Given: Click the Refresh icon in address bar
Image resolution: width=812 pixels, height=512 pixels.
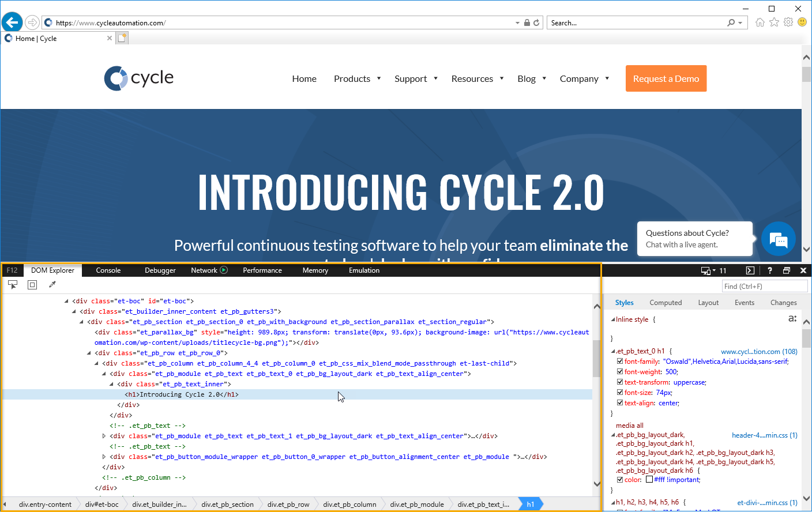Looking at the screenshot, I should click(x=536, y=22).
